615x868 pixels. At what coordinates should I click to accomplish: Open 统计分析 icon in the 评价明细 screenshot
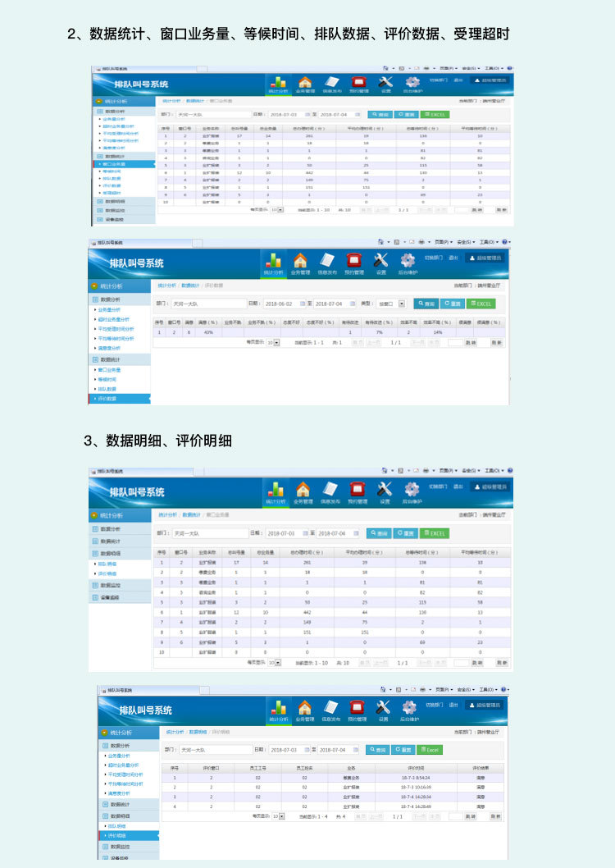point(279,710)
